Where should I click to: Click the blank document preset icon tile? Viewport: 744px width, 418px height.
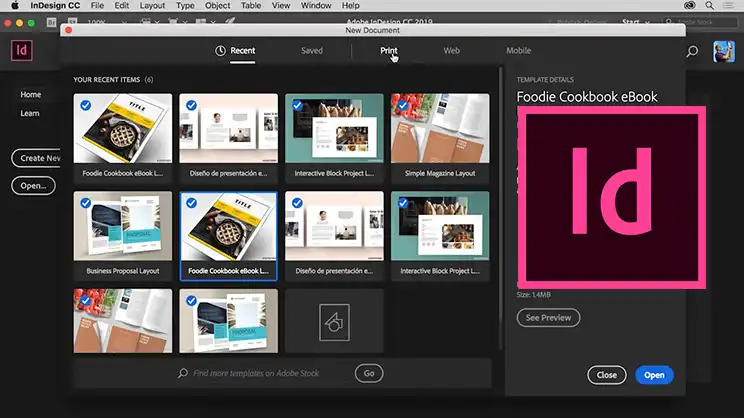334,322
